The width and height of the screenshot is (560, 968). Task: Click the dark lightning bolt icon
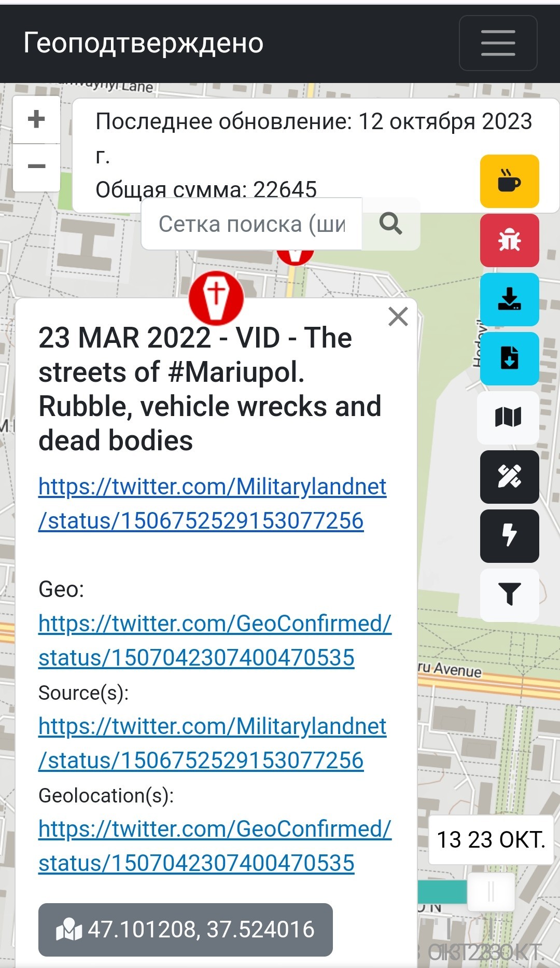(509, 536)
